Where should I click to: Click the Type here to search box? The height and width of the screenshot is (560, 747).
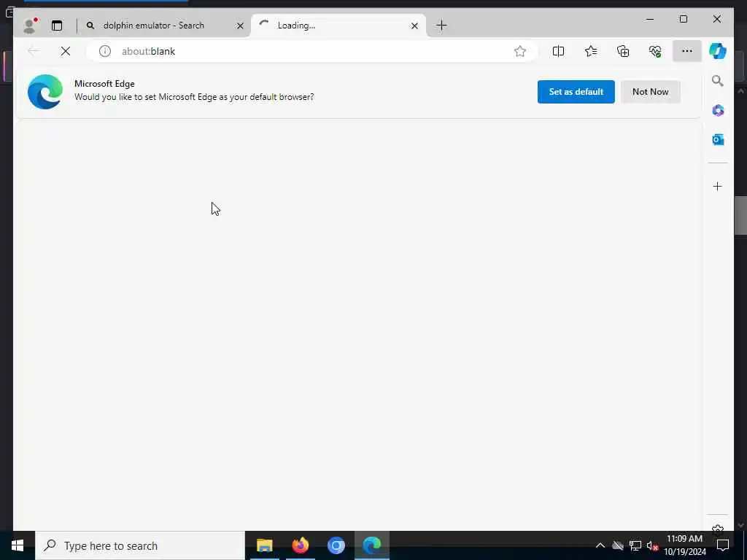[140, 545]
